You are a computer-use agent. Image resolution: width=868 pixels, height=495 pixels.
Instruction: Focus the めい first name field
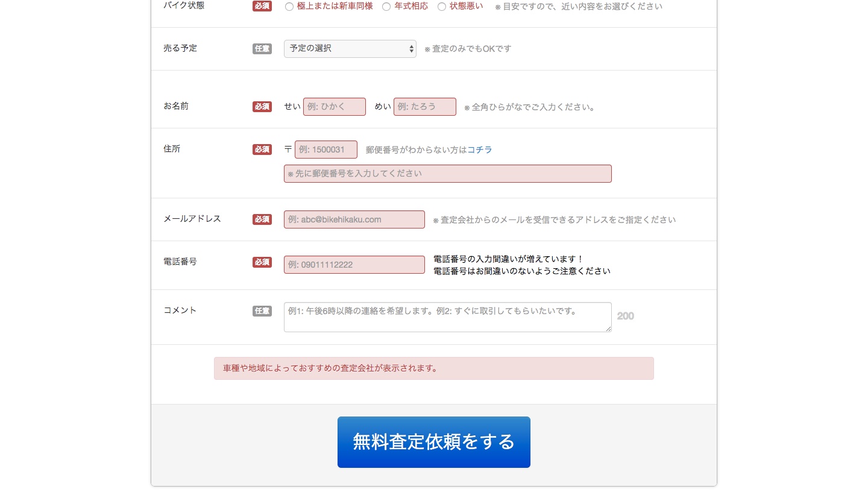point(424,107)
